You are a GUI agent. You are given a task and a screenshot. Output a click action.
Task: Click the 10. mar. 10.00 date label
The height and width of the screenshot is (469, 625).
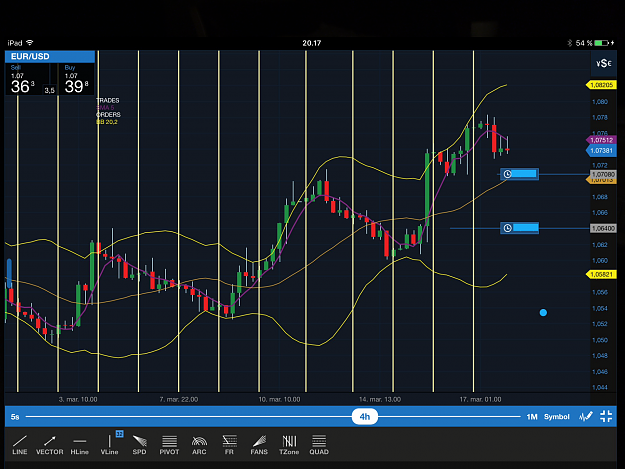[x=279, y=399]
